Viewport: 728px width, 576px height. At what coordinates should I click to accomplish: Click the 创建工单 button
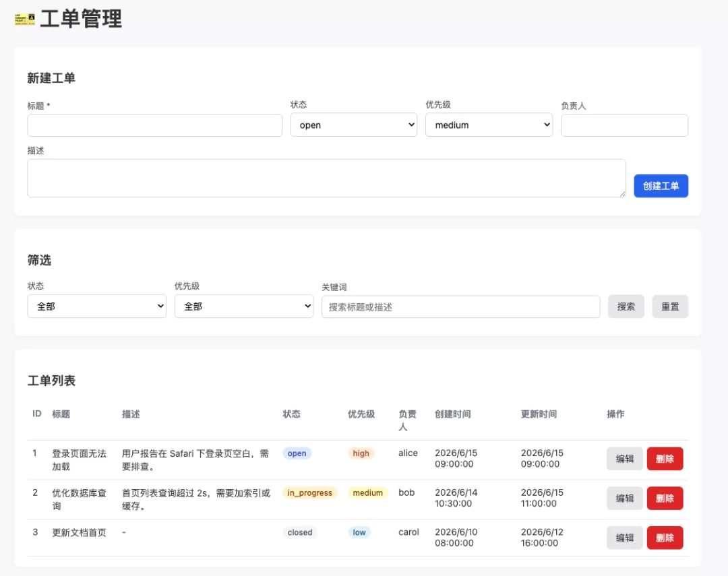click(661, 186)
